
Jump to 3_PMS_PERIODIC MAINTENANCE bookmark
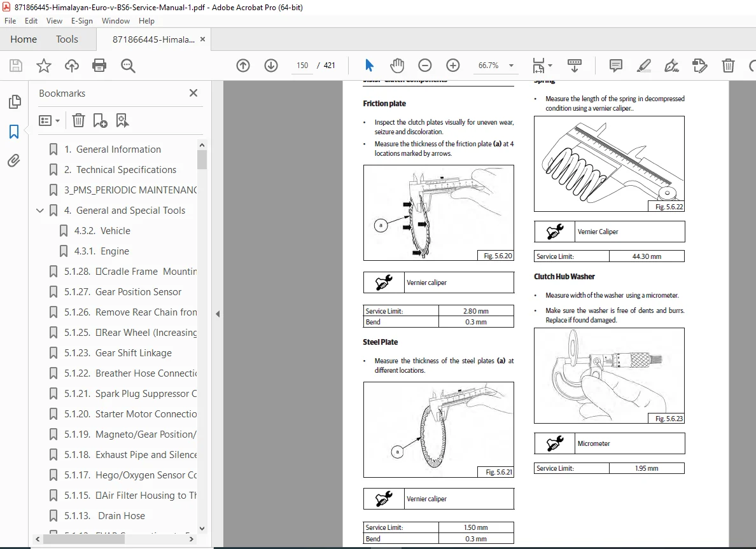130,190
